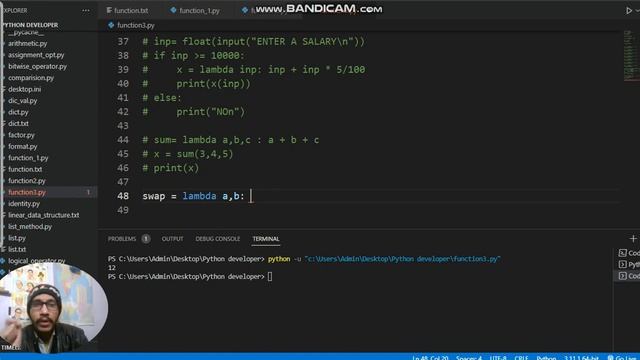Viewport: 640px width, 360px height.
Task: Open comparision.py file
Action: 31,78
